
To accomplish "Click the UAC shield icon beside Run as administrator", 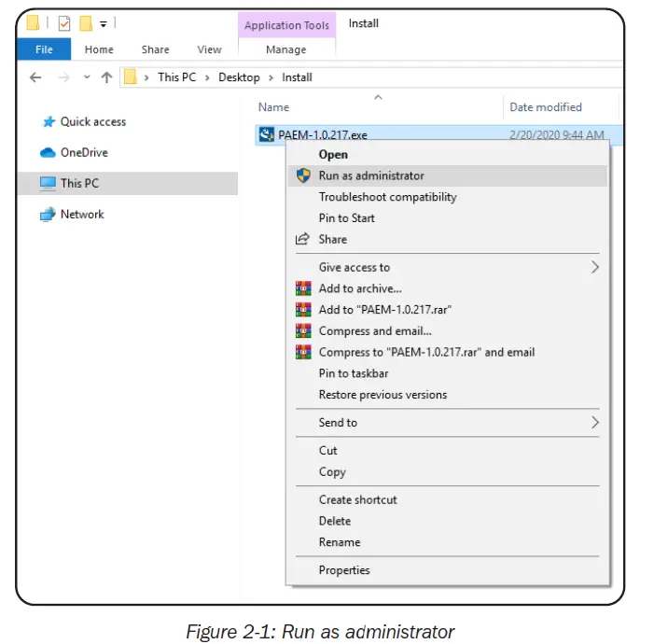I will coord(303,175).
